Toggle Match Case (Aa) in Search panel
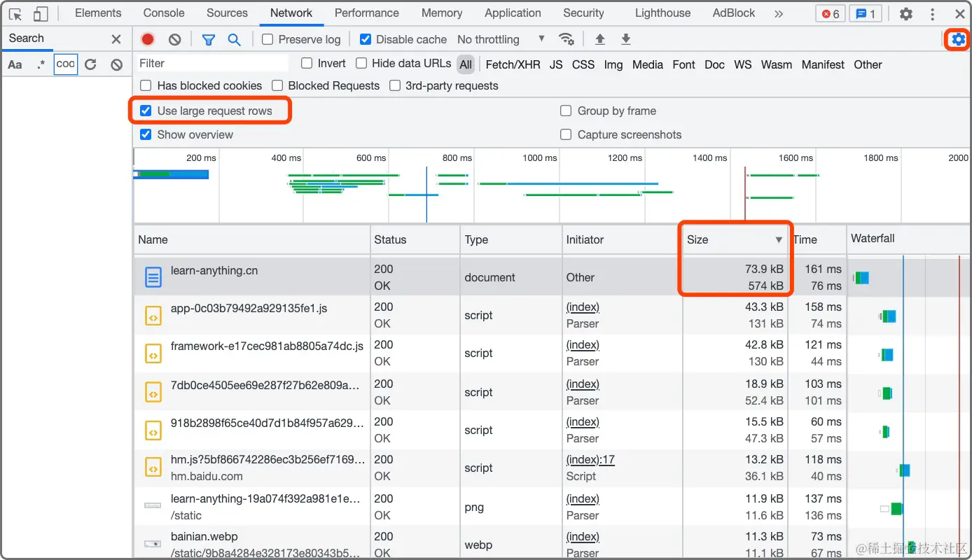The image size is (972, 560). [15, 65]
